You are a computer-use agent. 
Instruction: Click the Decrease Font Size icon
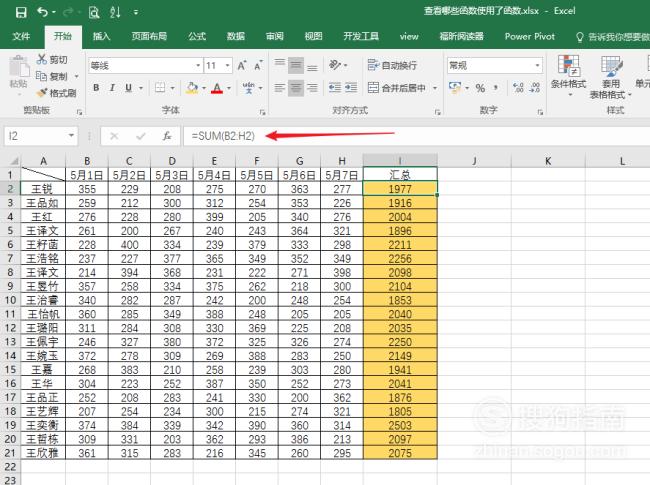[x=258, y=65]
